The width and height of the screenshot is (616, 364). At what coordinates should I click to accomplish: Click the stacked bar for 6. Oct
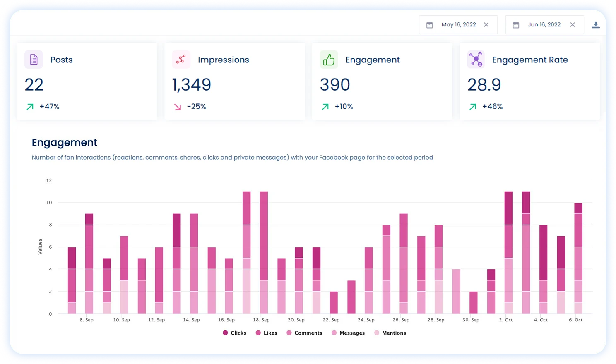578,256
